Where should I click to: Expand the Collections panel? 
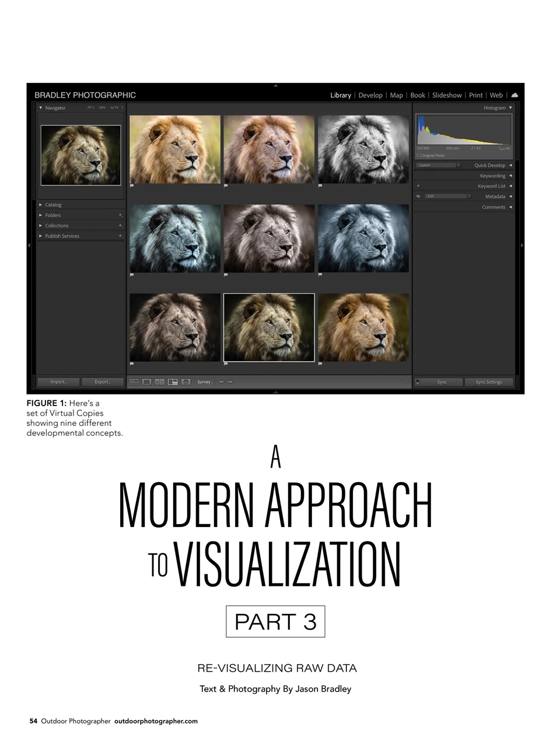pos(40,225)
